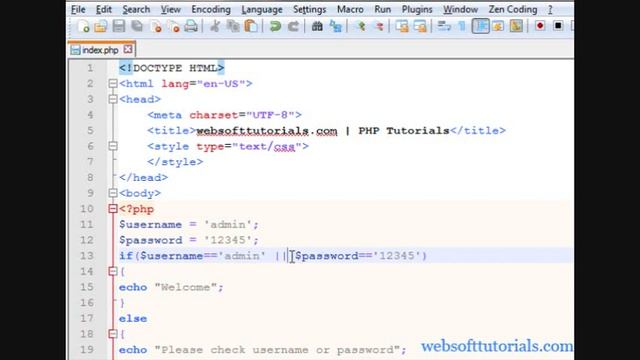Open the Macro menu
640x360 pixels.
pos(350,9)
